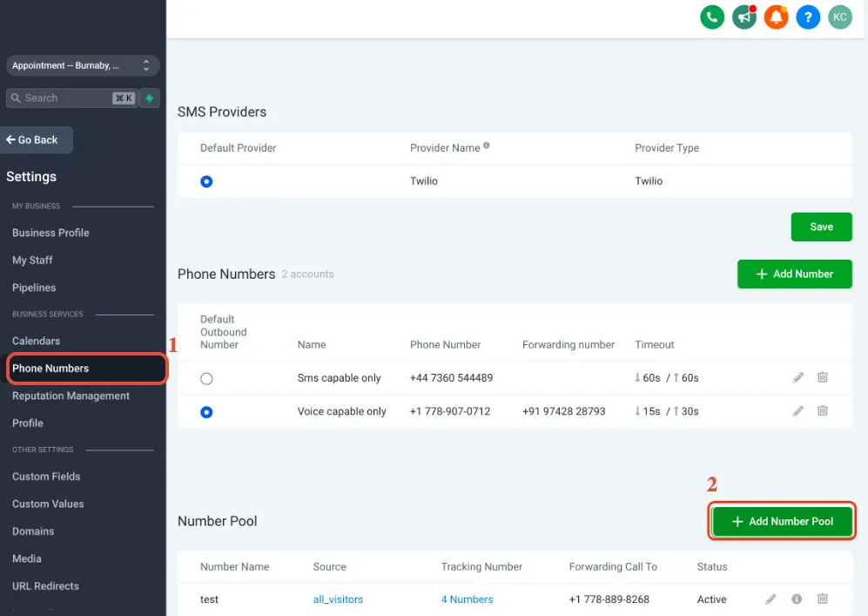Screen dimensions: 868x616
Task: Click the +1 778-889-8268 forwarding number
Action: [609, 599]
